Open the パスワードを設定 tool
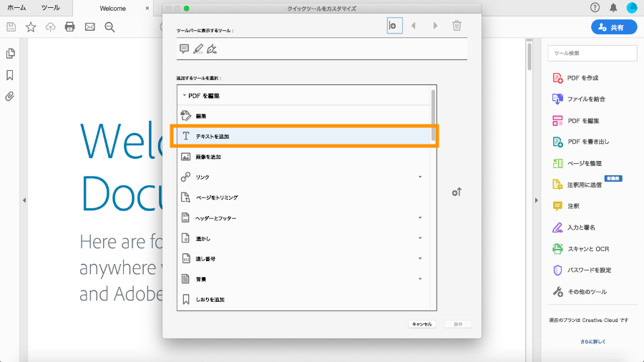 point(582,270)
